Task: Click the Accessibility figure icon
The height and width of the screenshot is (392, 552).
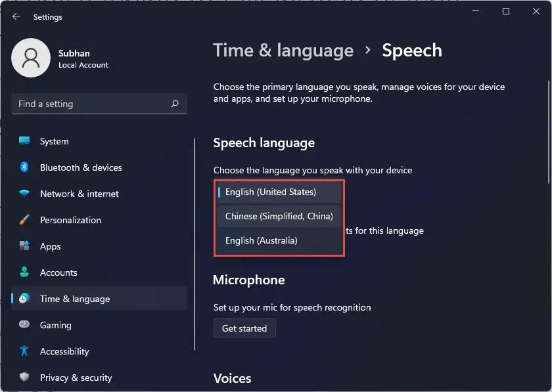Action: point(24,351)
